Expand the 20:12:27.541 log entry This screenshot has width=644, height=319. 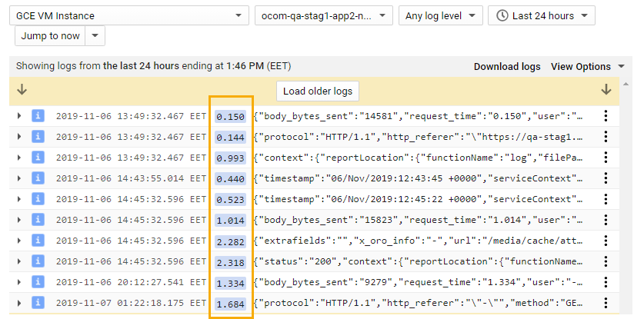coord(19,284)
